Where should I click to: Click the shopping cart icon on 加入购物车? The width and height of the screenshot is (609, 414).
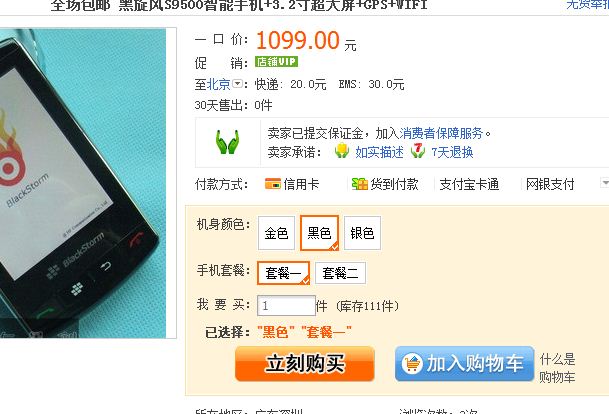click(412, 364)
